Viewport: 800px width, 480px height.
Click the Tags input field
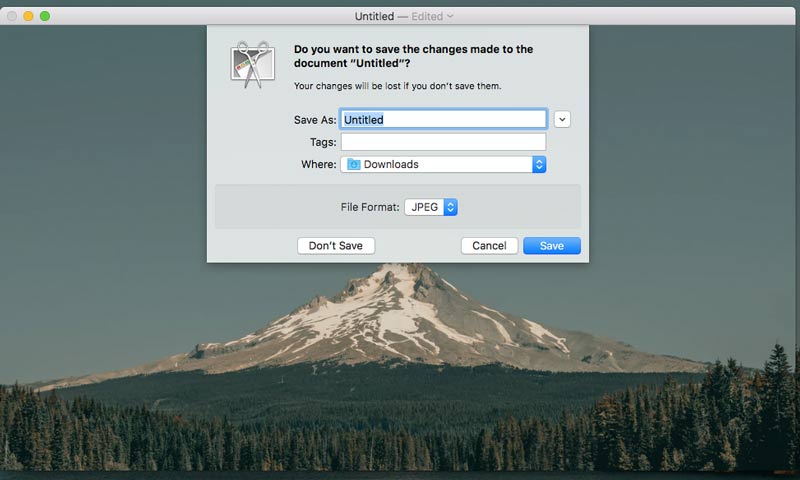pyautogui.click(x=443, y=142)
